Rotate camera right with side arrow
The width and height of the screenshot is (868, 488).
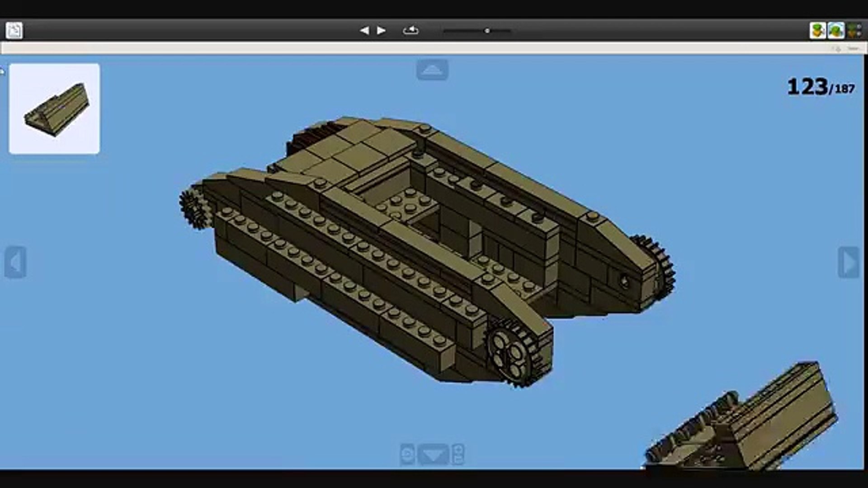849,262
